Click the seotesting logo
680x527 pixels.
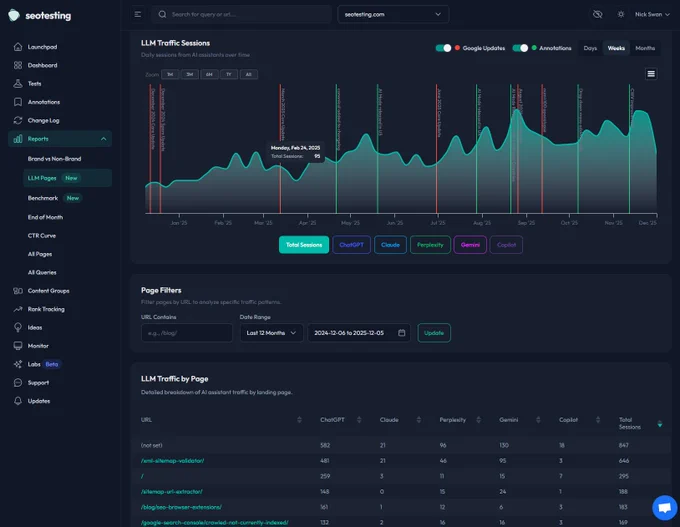pos(39,15)
